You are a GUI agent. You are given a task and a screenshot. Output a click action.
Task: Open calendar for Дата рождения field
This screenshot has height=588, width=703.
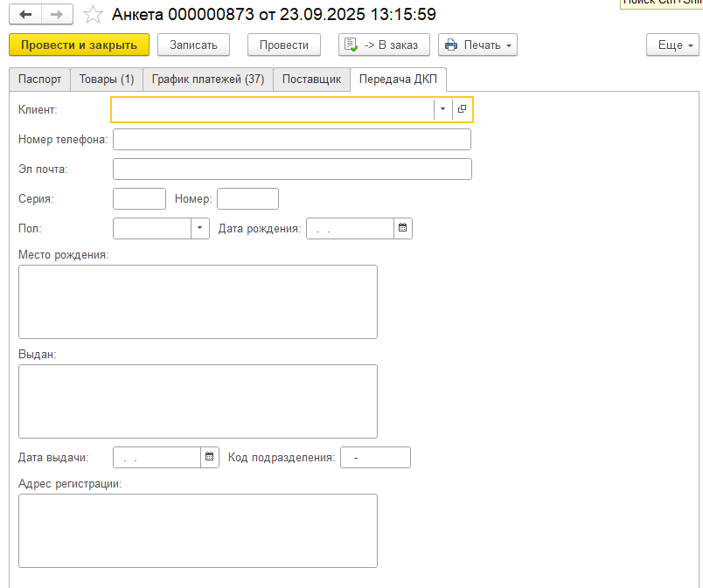(x=403, y=228)
